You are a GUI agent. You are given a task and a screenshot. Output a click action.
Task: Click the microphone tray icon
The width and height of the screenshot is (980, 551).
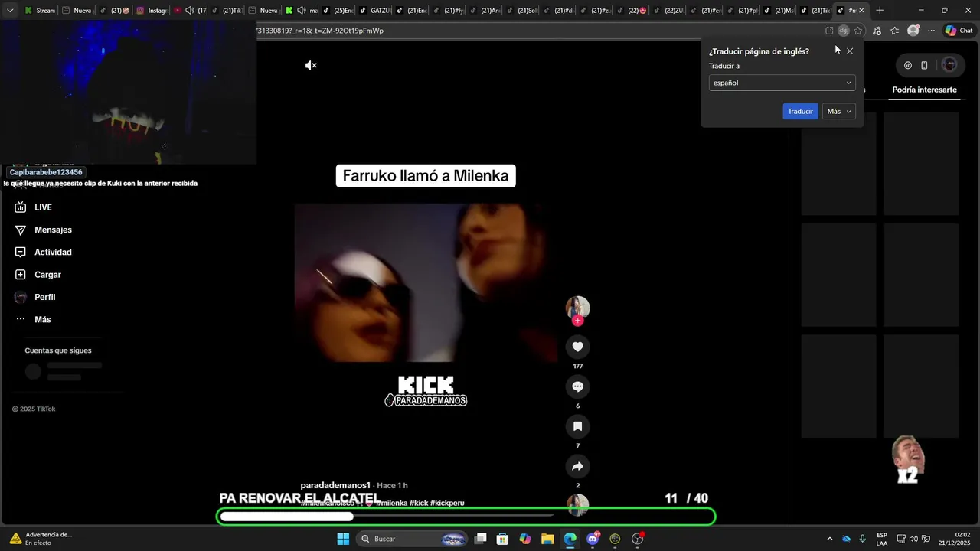tap(863, 539)
